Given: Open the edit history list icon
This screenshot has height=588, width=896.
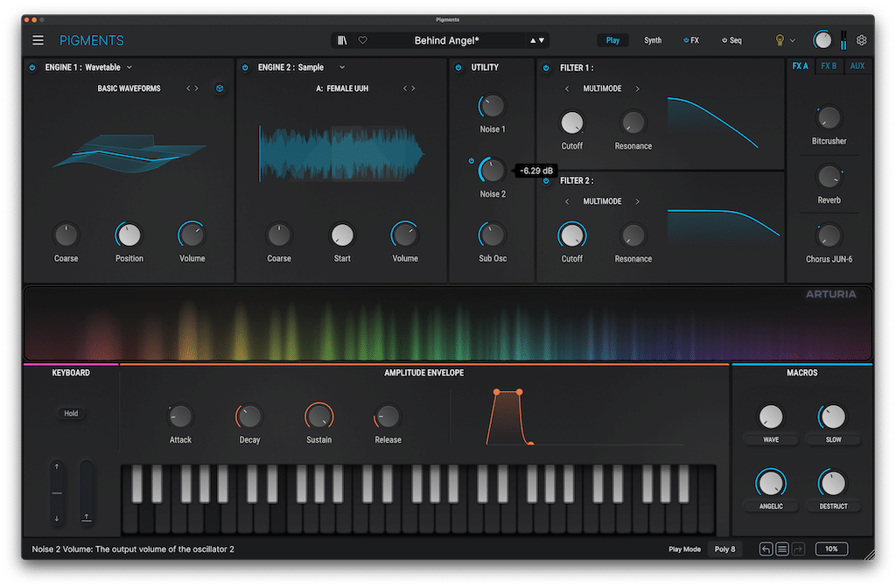Looking at the screenshot, I should [781, 549].
